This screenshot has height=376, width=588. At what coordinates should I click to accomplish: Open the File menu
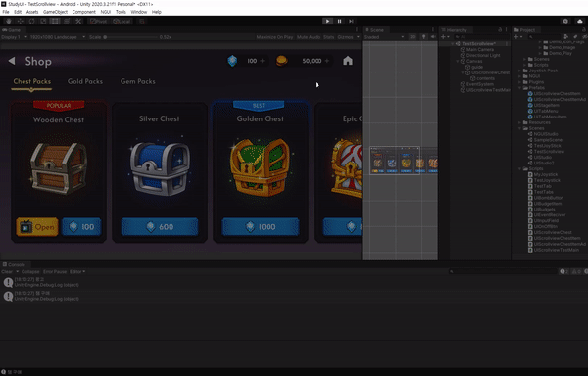click(x=6, y=12)
